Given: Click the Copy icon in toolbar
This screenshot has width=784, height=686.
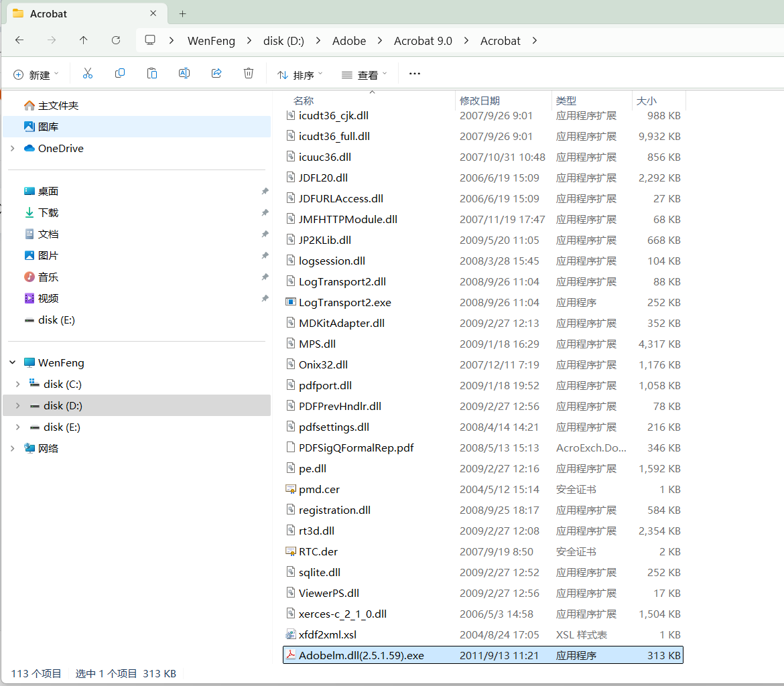Looking at the screenshot, I should pos(119,74).
